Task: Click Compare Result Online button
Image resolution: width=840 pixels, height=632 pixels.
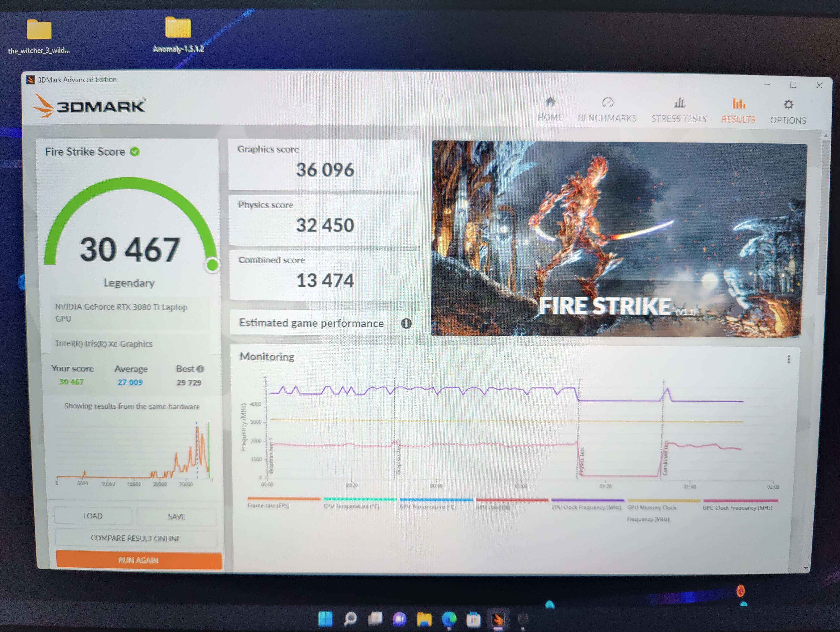Action: 136,538
